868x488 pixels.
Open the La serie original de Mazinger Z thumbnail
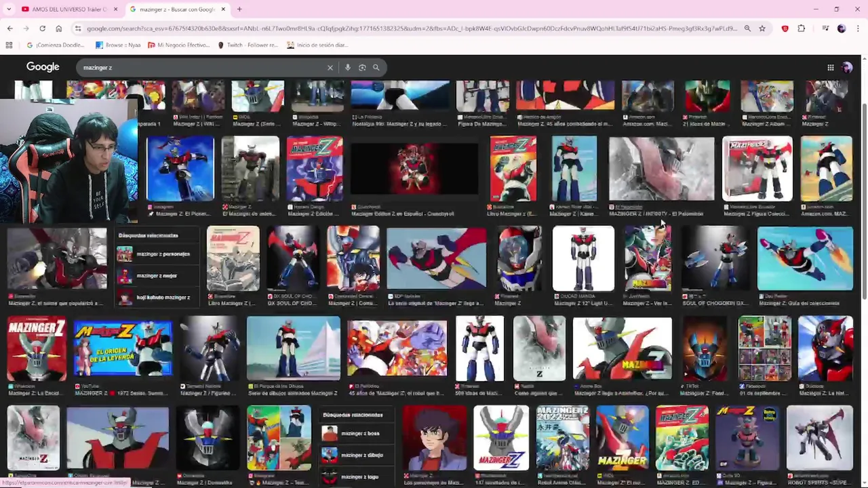[436, 258]
